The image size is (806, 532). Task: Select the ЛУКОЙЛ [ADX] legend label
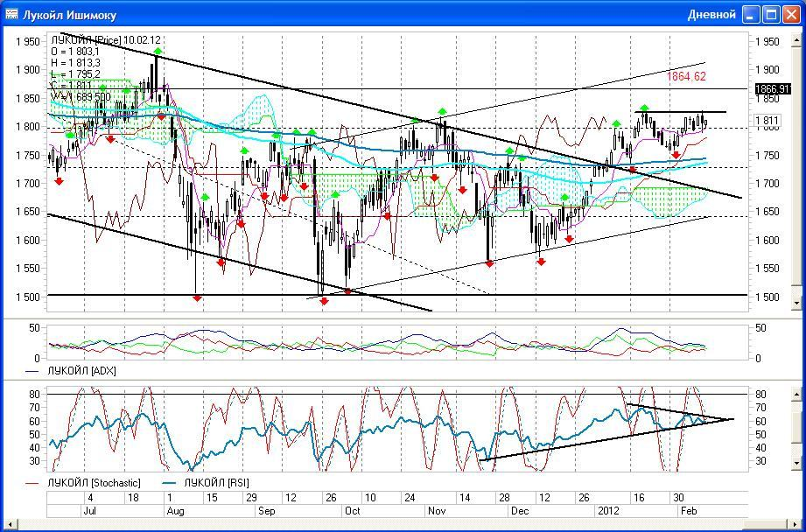81,371
